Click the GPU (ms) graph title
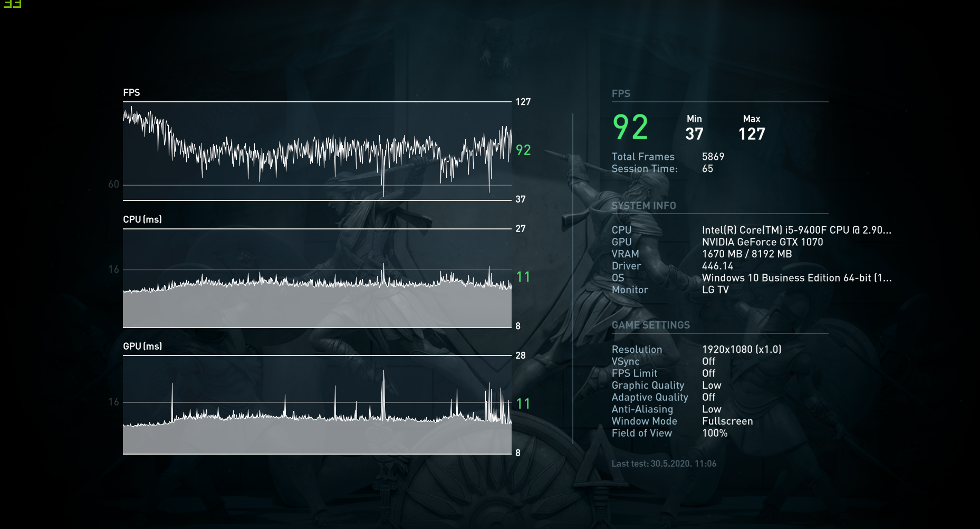 (x=142, y=347)
